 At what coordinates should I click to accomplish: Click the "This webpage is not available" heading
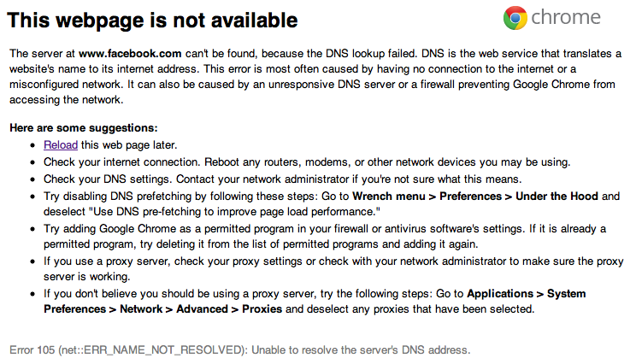(x=153, y=20)
